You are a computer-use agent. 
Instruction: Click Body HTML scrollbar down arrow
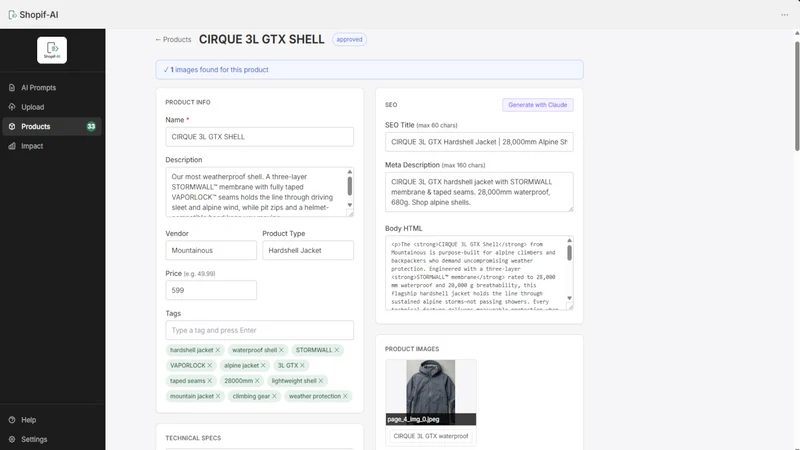(569, 298)
